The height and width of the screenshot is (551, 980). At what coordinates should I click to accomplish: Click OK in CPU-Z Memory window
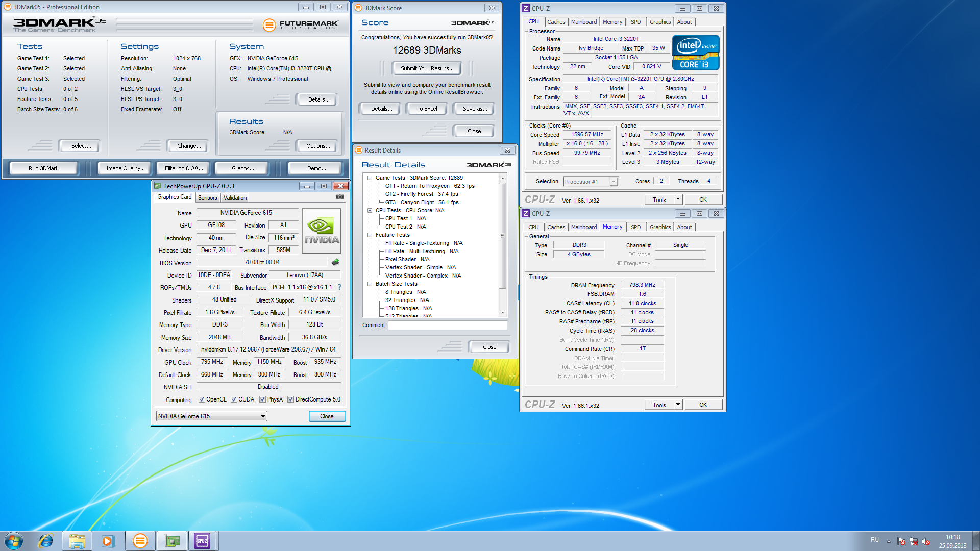point(703,405)
